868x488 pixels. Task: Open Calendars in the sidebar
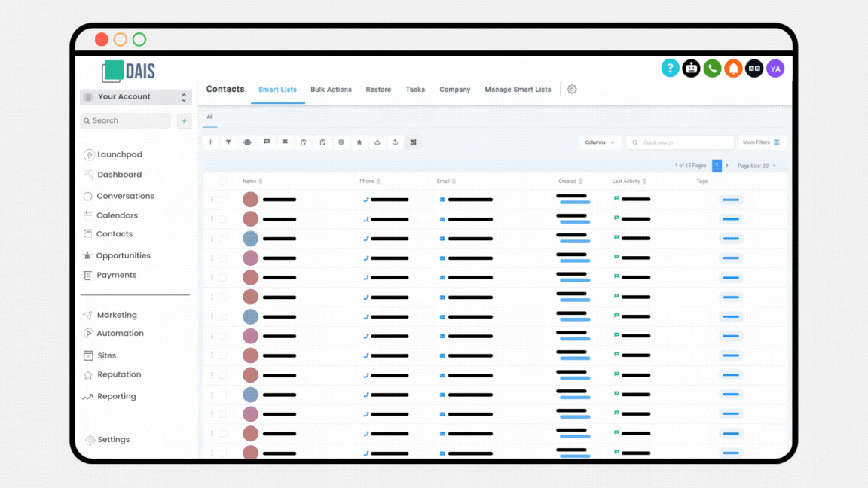111,215
